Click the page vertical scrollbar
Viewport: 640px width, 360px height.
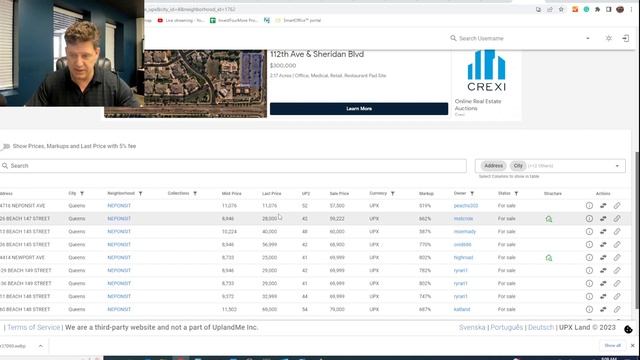pyautogui.click(x=637, y=231)
